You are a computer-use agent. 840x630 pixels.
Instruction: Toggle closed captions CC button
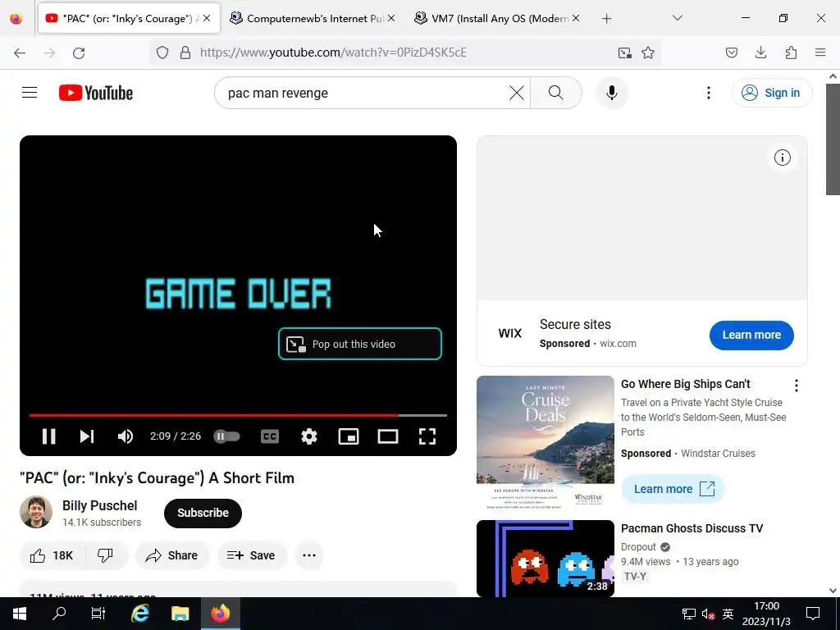click(269, 436)
